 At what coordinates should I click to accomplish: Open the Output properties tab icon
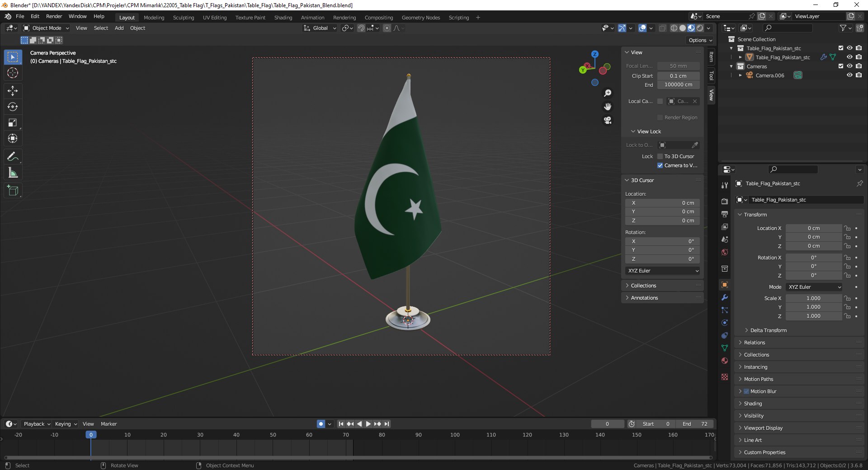[725, 214]
